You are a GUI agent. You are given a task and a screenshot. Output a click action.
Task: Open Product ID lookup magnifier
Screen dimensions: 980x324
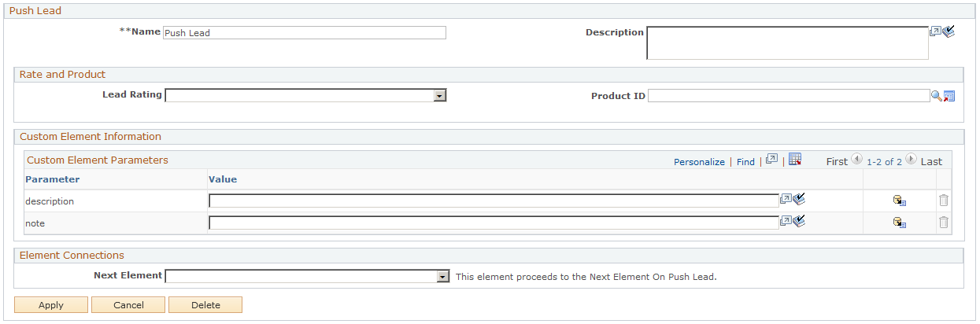[x=937, y=96]
